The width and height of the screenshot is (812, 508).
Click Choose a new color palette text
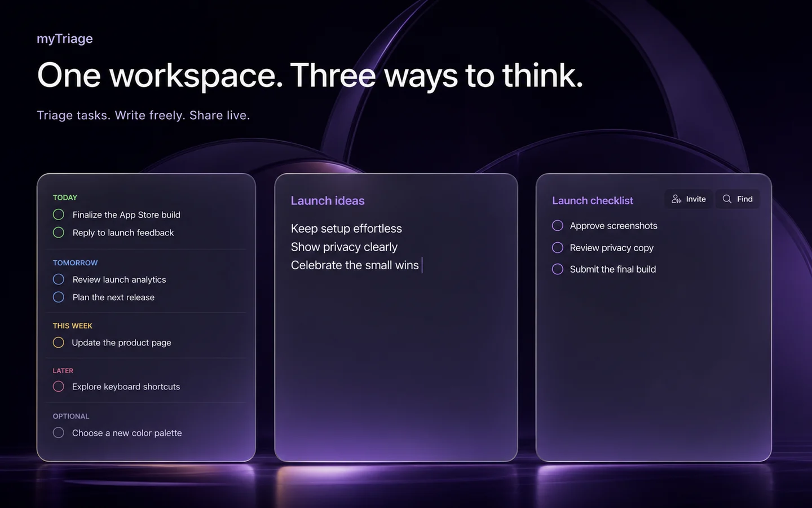[x=127, y=433]
